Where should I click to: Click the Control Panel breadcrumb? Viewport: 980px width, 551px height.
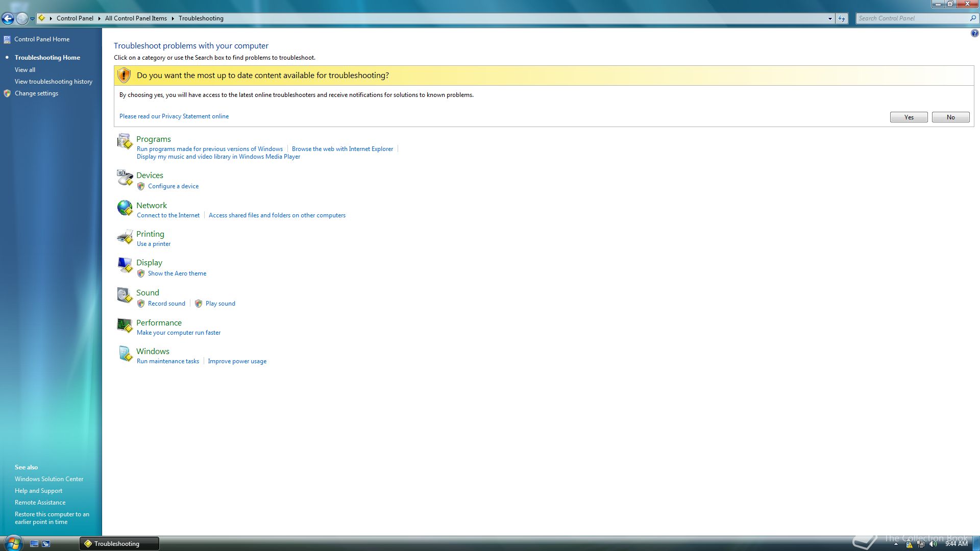(75, 18)
